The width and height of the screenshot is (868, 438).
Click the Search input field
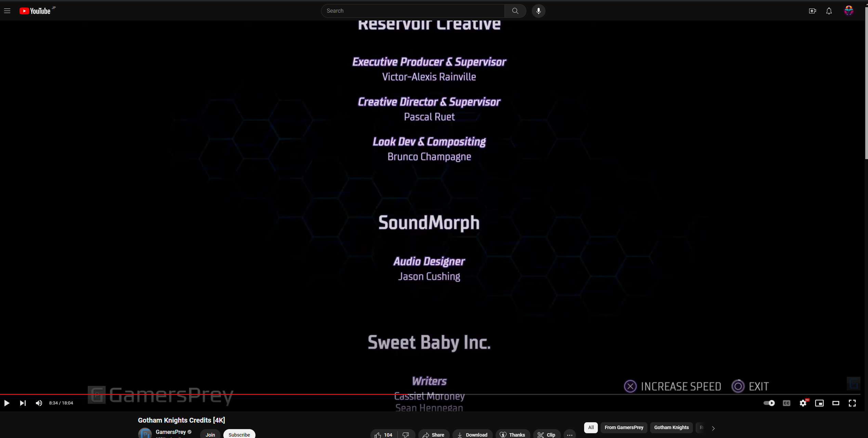pos(413,11)
